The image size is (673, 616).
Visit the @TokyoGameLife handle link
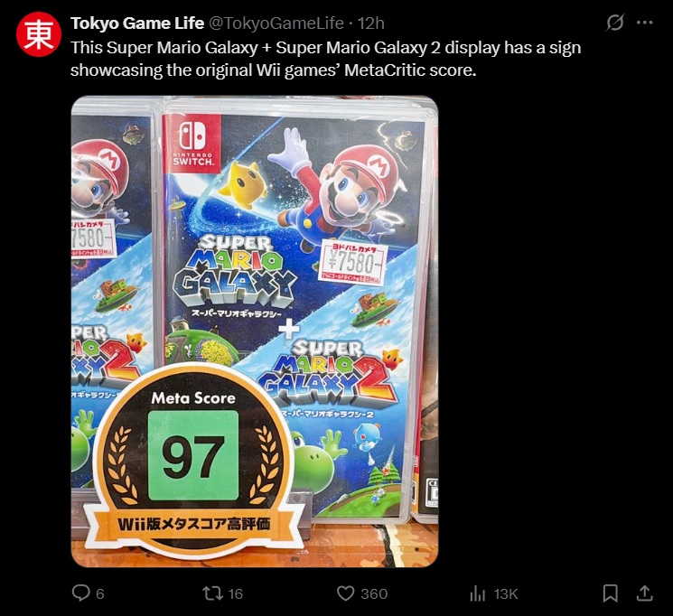point(276,23)
